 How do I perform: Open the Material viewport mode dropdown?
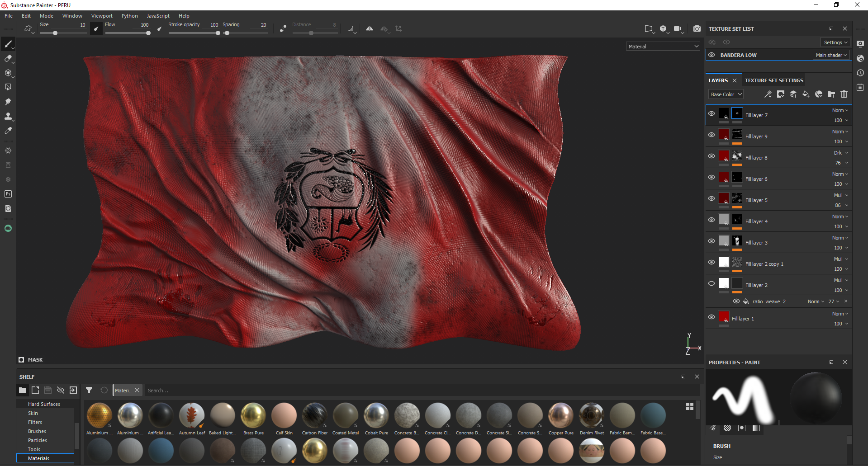663,46
